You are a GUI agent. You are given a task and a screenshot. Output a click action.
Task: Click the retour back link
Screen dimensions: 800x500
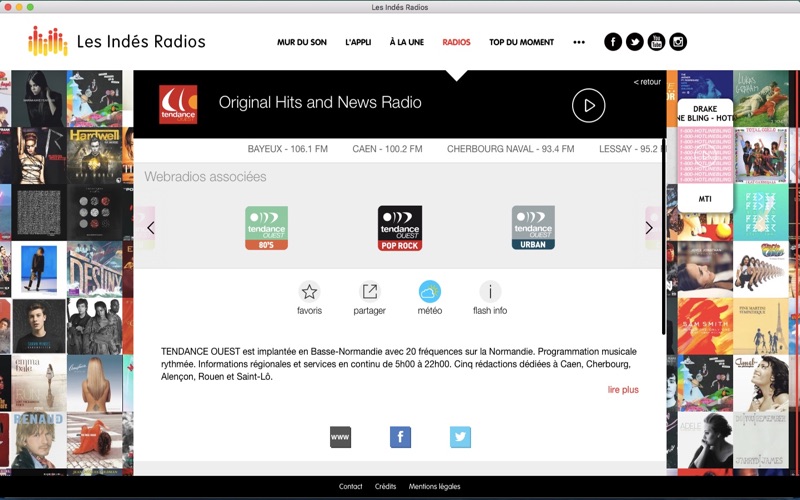click(x=647, y=82)
